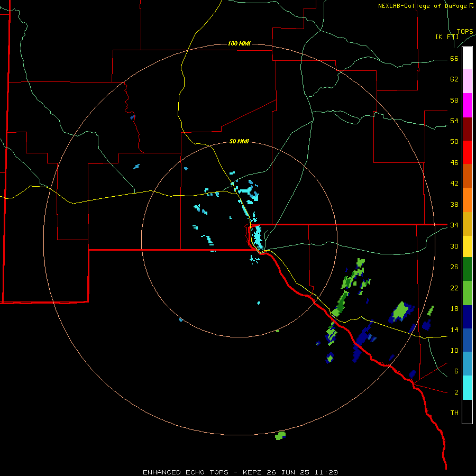Screen dimensions: 476x476
Task: Click the "62" legend value
Action: tap(454, 79)
